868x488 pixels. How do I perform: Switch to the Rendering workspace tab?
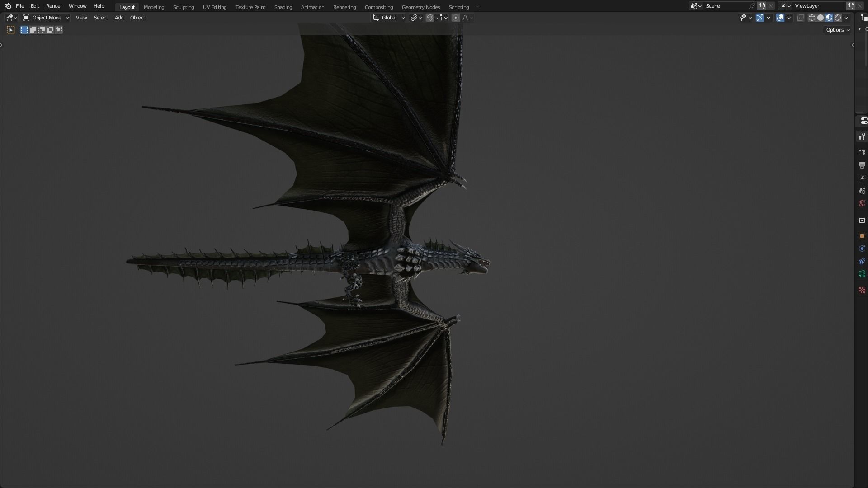pyautogui.click(x=344, y=7)
